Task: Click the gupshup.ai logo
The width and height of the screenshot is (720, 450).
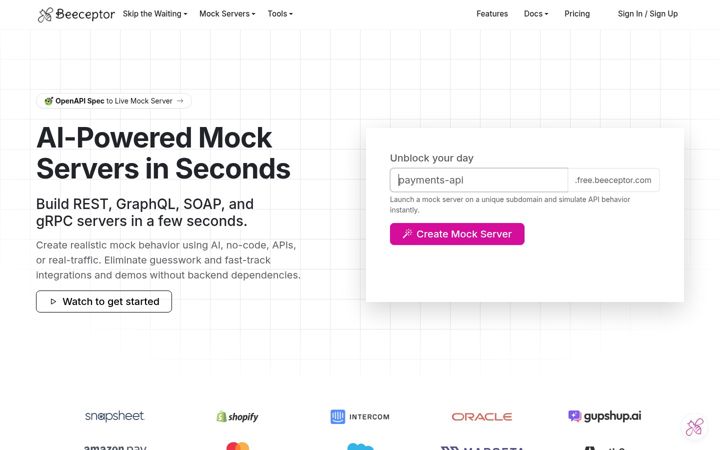Action: pos(604,416)
